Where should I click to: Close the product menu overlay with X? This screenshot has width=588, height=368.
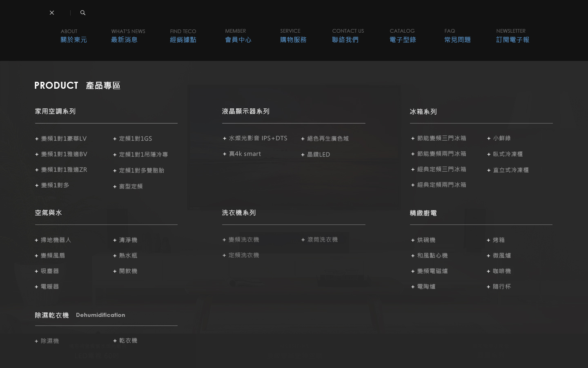(x=52, y=13)
